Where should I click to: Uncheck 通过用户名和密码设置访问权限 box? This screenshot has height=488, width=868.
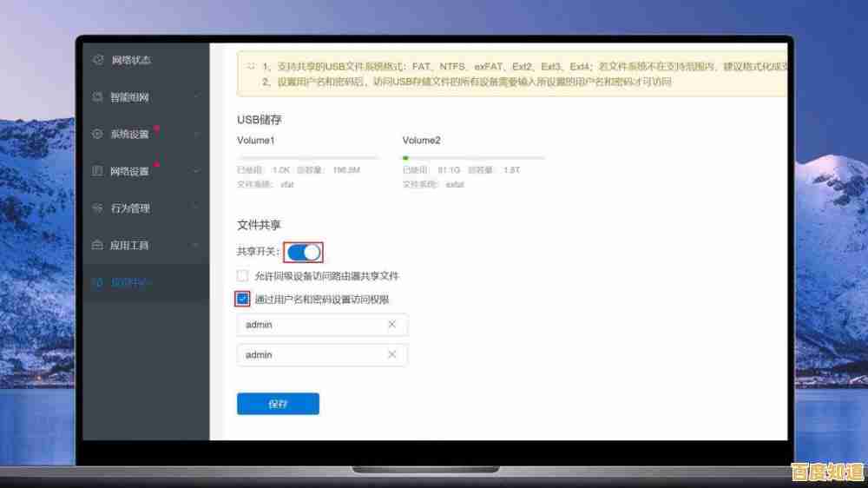coord(242,299)
